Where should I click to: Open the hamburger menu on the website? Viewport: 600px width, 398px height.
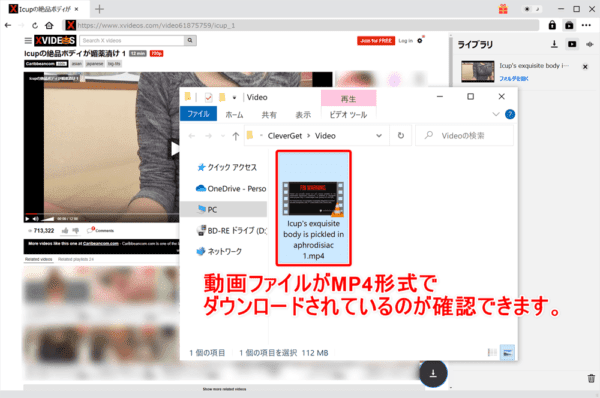(x=28, y=40)
